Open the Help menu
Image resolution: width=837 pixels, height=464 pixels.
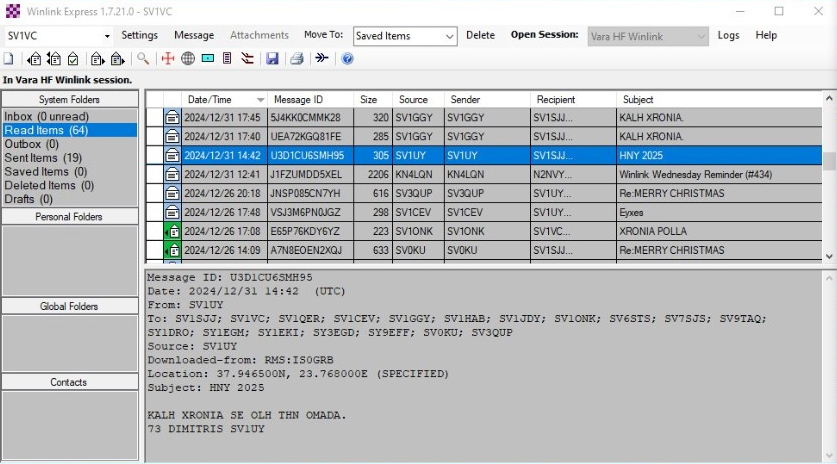tap(766, 35)
